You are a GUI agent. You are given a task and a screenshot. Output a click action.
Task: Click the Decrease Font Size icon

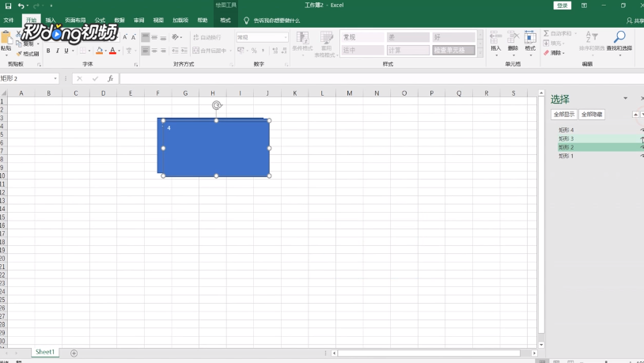point(134,37)
